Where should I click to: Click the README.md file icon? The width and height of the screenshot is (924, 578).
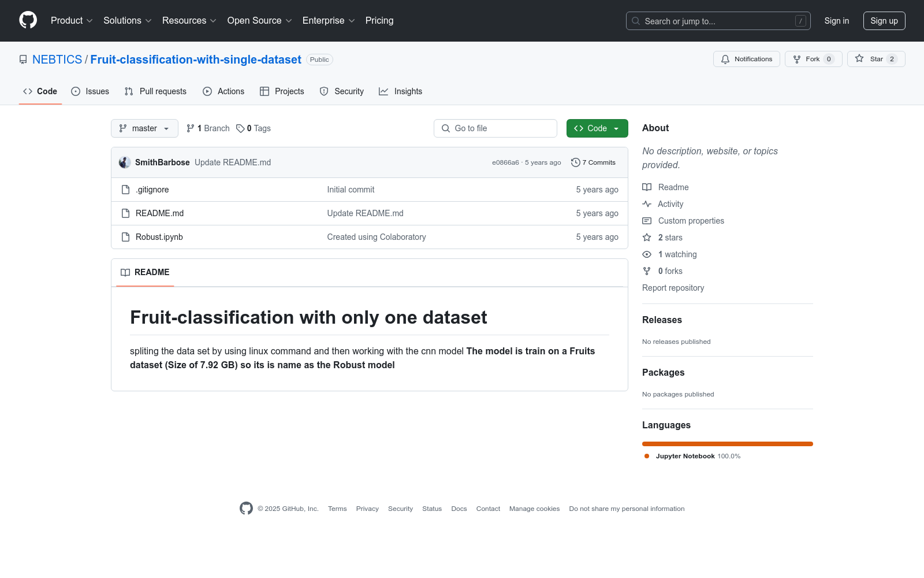[125, 213]
